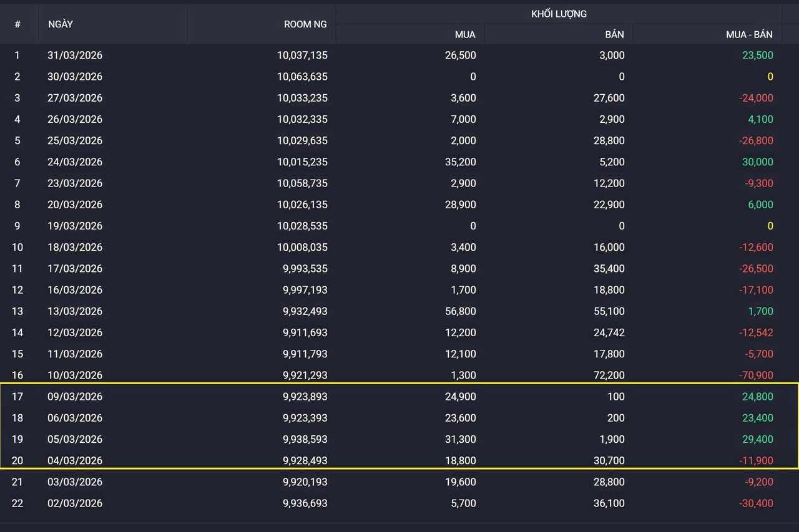
Task: Click buy volume 26,500
Action: (x=461, y=56)
